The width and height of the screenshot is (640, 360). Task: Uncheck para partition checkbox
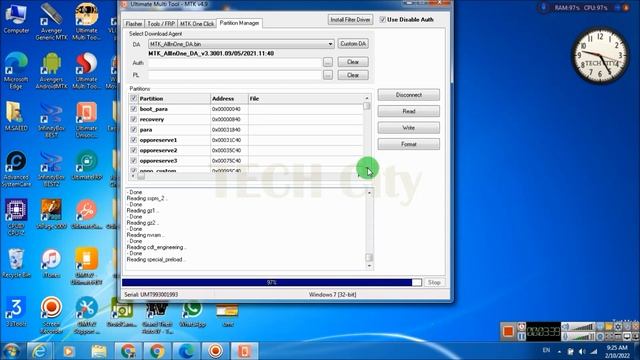pos(133,129)
